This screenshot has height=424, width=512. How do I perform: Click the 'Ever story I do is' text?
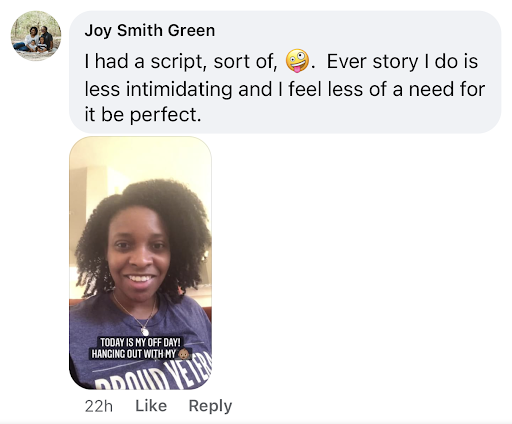pyautogui.click(x=402, y=61)
